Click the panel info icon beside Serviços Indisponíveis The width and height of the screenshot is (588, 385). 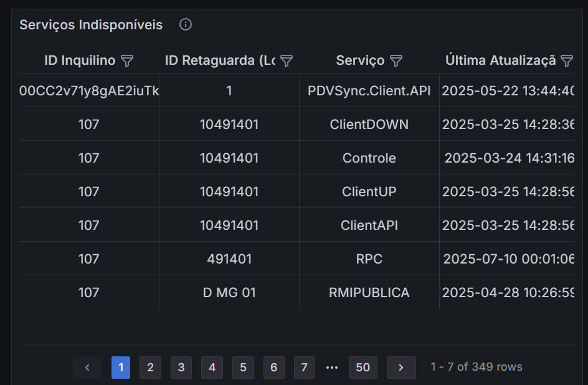(x=186, y=24)
